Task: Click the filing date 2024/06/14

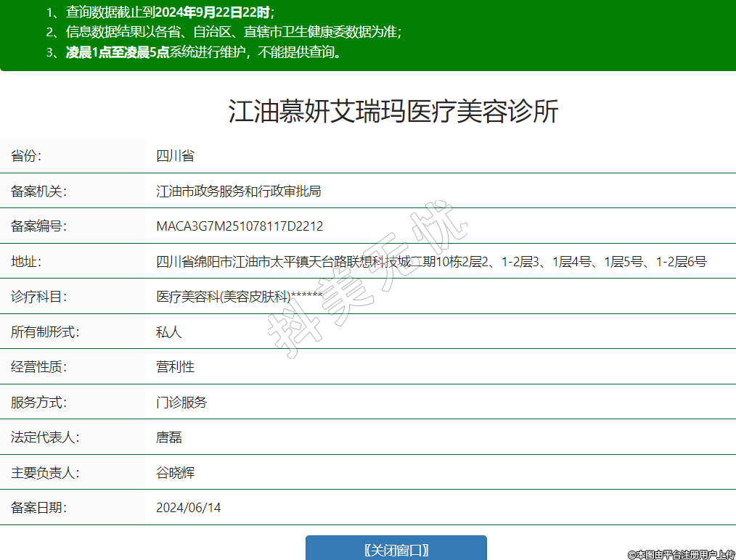Action: click(188, 508)
